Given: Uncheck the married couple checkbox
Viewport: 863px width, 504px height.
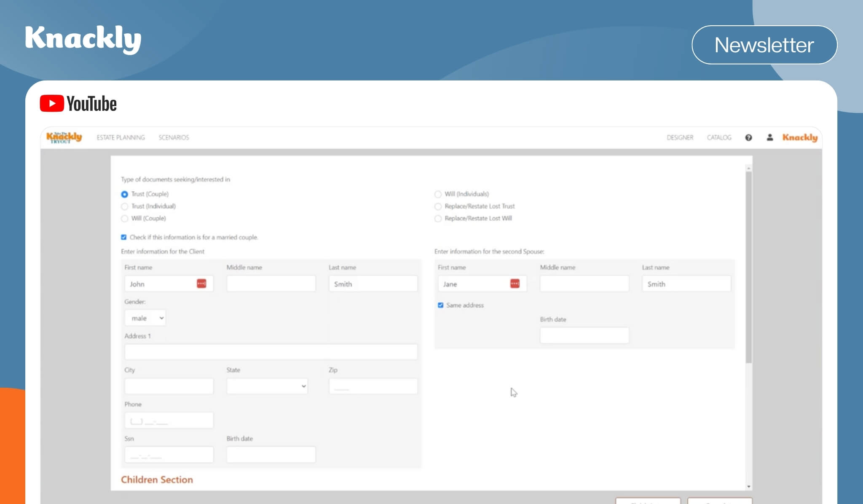Looking at the screenshot, I should (x=123, y=237).
